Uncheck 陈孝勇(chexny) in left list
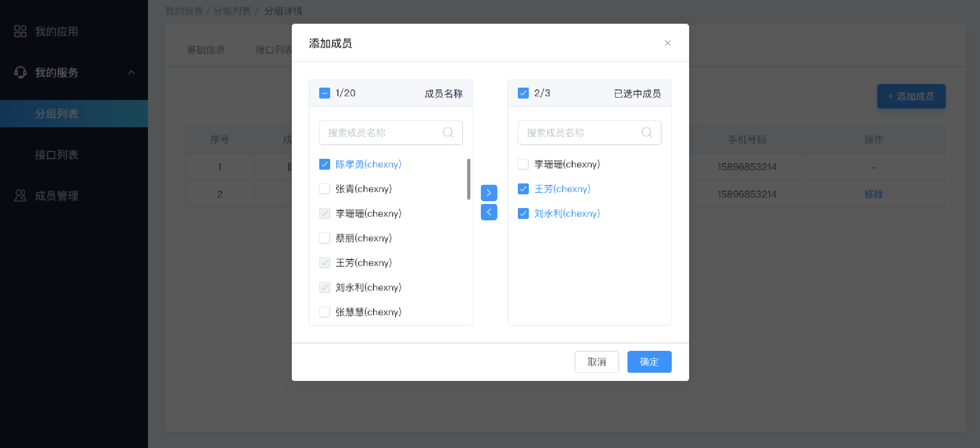Screen dimensions: 980x448 [x=325, y=164]
